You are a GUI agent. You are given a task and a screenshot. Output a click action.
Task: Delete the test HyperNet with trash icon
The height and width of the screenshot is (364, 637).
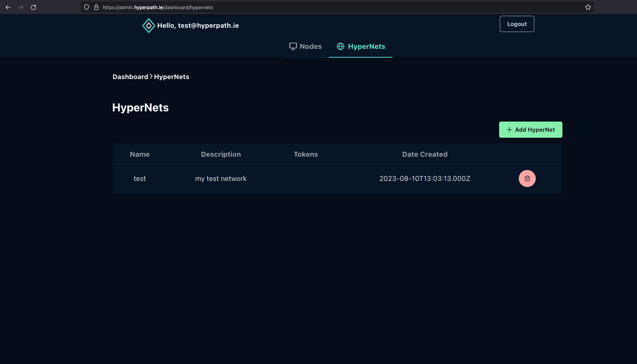527,178
